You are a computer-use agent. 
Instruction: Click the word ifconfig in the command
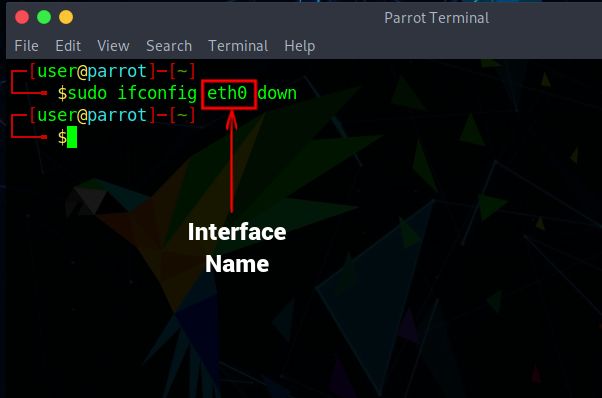(157, 93)
